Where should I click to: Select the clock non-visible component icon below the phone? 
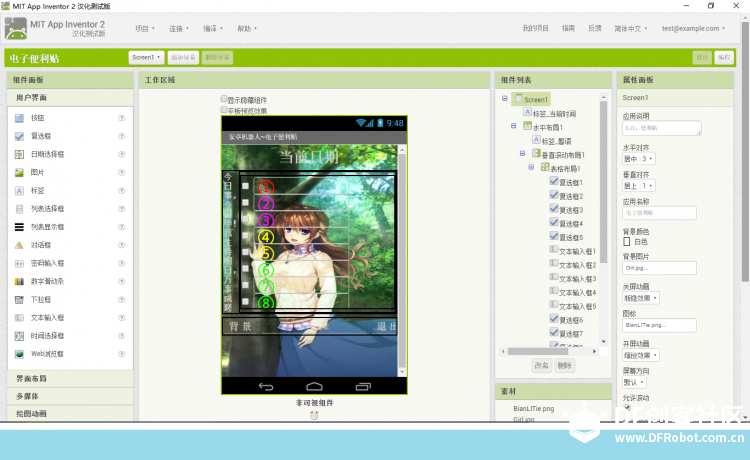coord(314,416)
